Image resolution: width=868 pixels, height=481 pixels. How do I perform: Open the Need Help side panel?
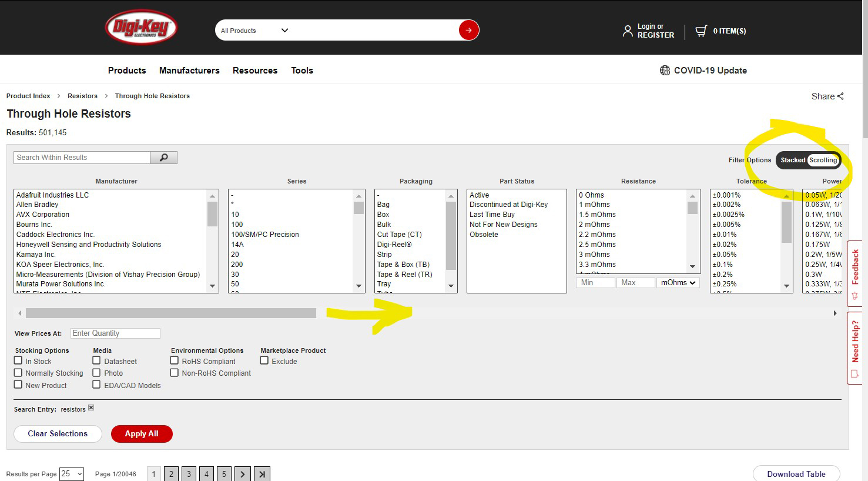pyautogui.click(x=855, y=347)
